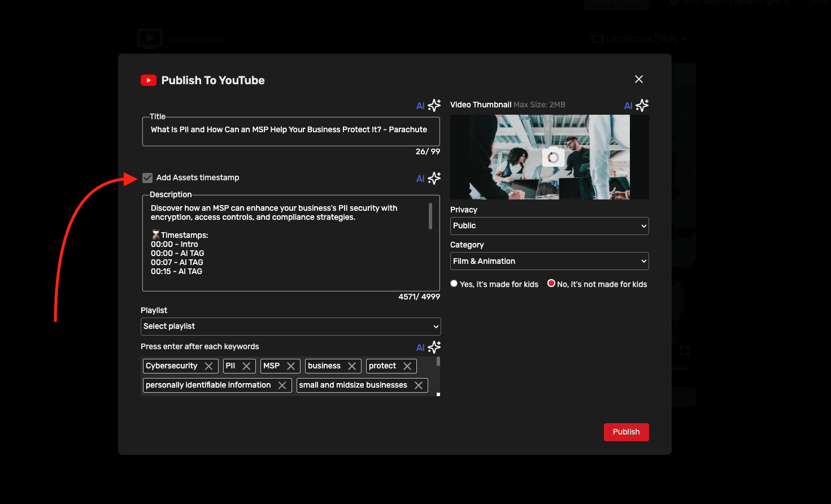This screenshot has width=831, height=504.
Task: Click inside the Title input field
Action: (x=291, y=131)
